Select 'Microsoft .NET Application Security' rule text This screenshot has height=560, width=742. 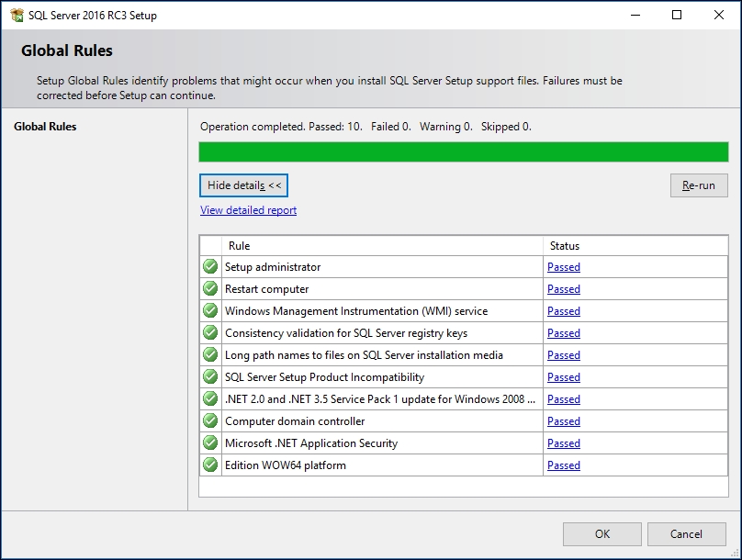tap(311, 443)
